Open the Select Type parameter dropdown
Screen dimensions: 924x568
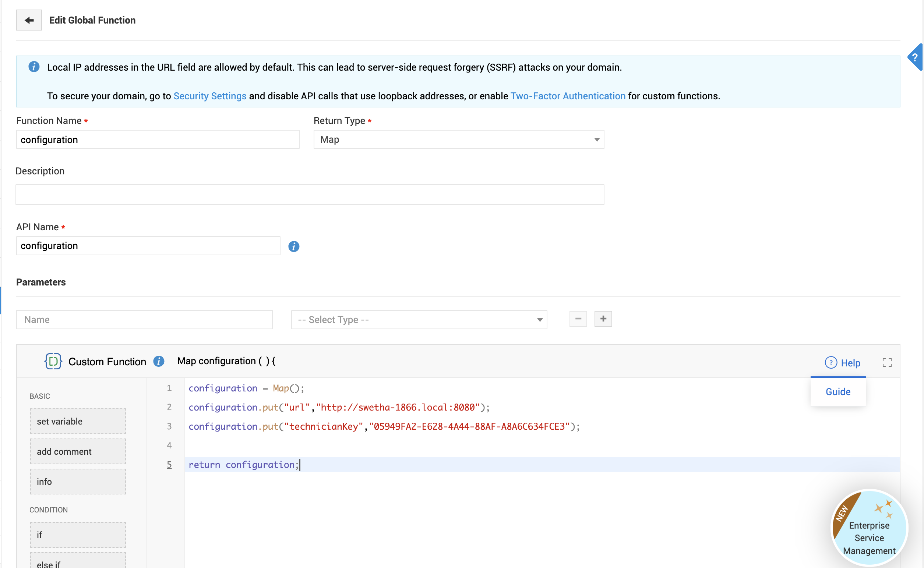(419, 320)
